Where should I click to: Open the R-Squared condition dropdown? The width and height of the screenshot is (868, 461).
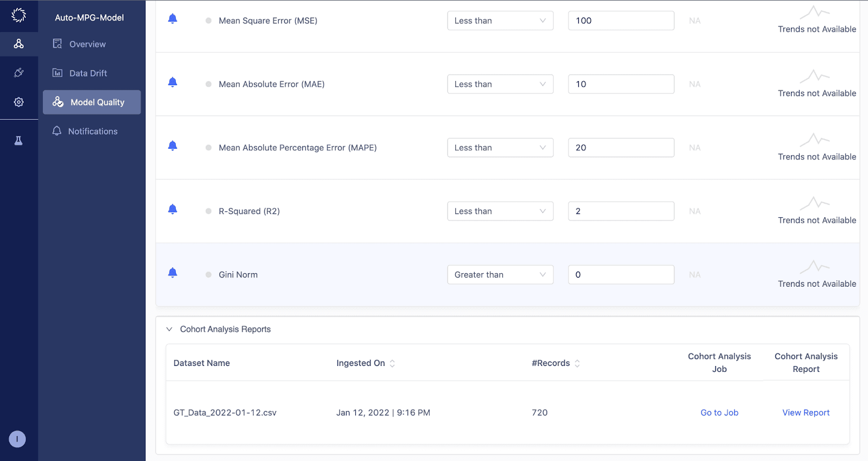pos(500,211)
